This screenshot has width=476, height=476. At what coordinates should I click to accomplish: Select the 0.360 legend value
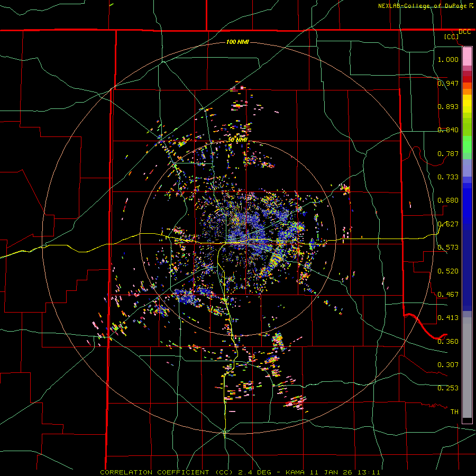click(x=448, y=342)
